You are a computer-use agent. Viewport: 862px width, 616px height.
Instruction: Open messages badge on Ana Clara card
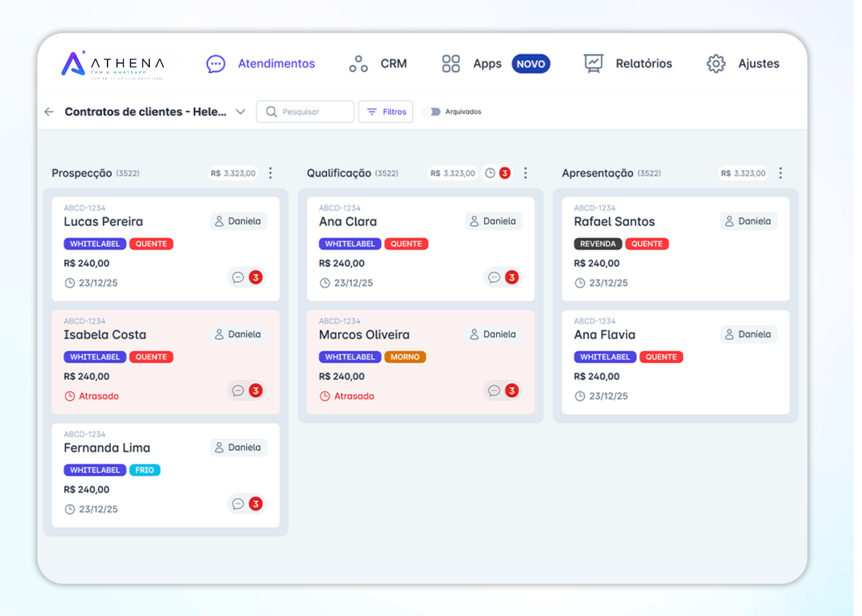(x=503, y=277)
